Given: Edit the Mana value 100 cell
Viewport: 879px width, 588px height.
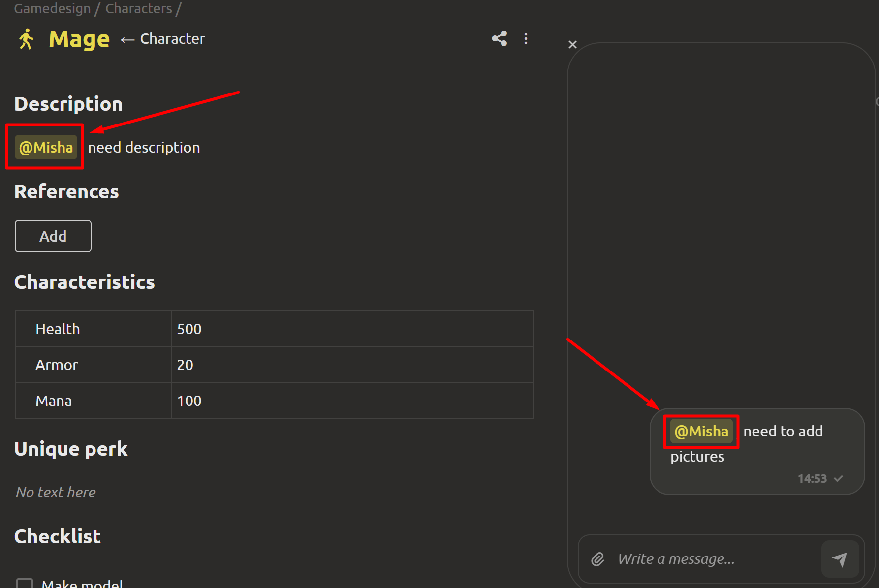Looking at the screenshot, I should [351, 401].
